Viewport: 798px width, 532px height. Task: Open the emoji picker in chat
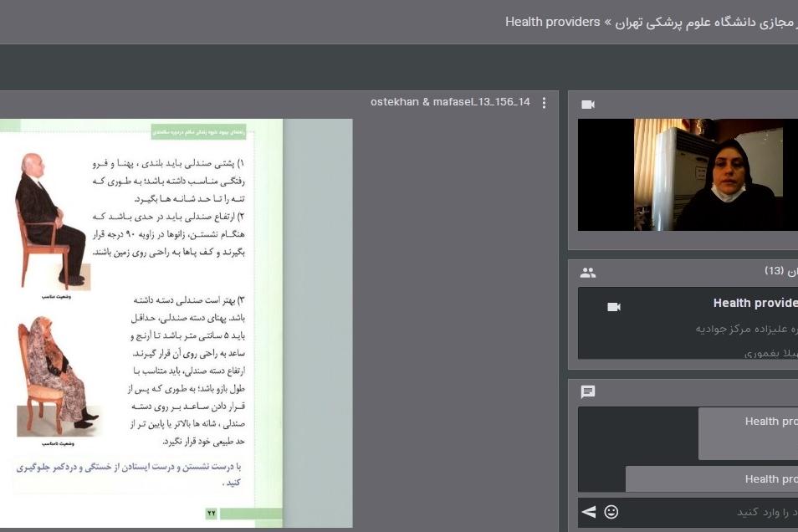(x=611, y=512)
